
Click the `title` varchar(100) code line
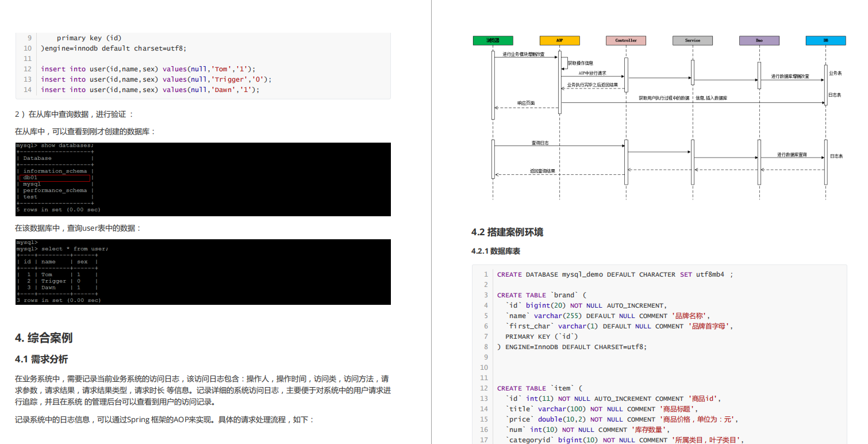click(602, 409)
